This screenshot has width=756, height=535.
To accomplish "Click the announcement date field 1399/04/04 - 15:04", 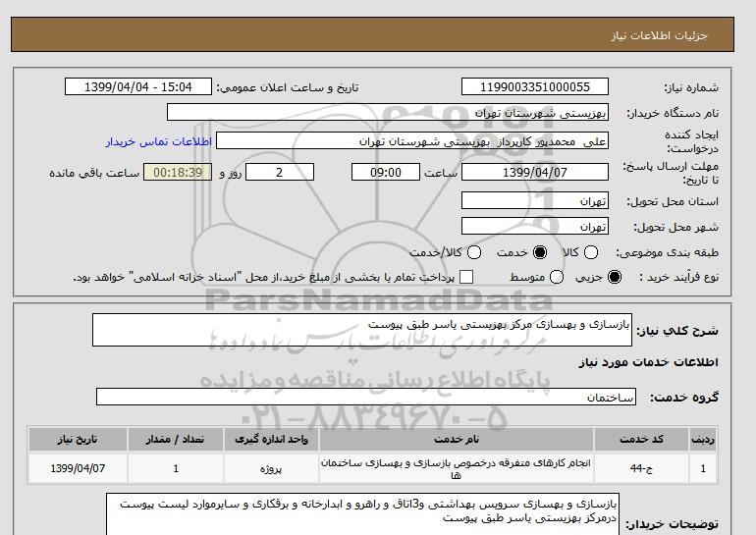I will click(x=138, y=86).
